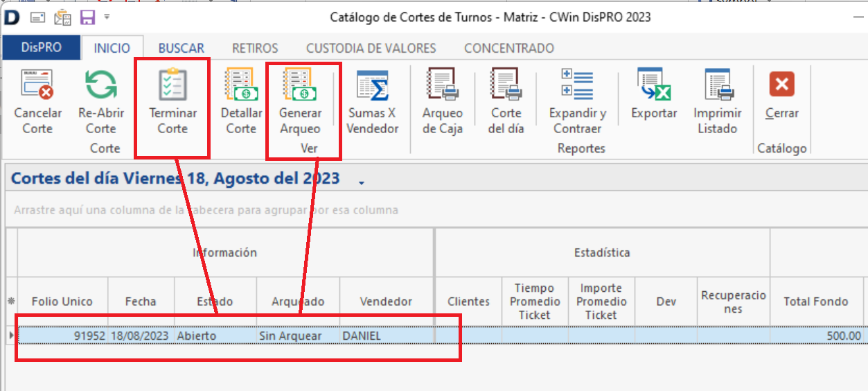Screen dimensions: 868x391
Task: Click the clipboard icon in quick access toolbar
Action: click(62, 17)
